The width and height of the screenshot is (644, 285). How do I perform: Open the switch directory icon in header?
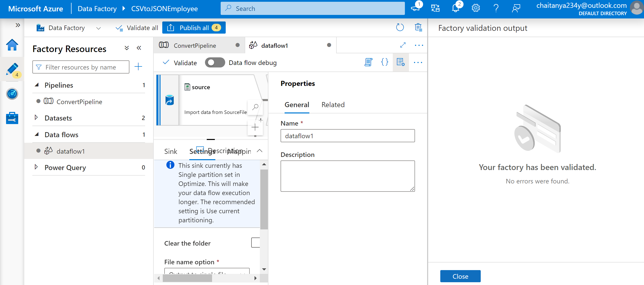coord(435,8)
